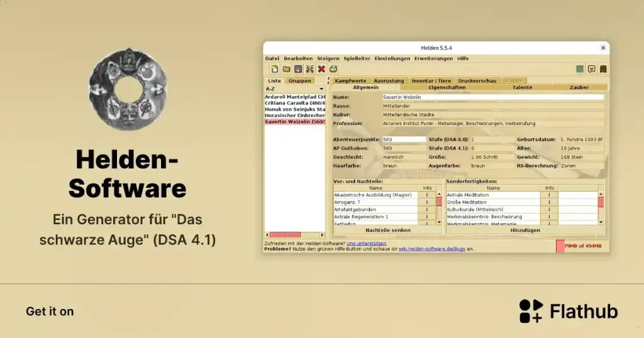Switch to the Eigenschaften tab
The width and height of the screenshot is (644, 338).
[x=447, y=87]
